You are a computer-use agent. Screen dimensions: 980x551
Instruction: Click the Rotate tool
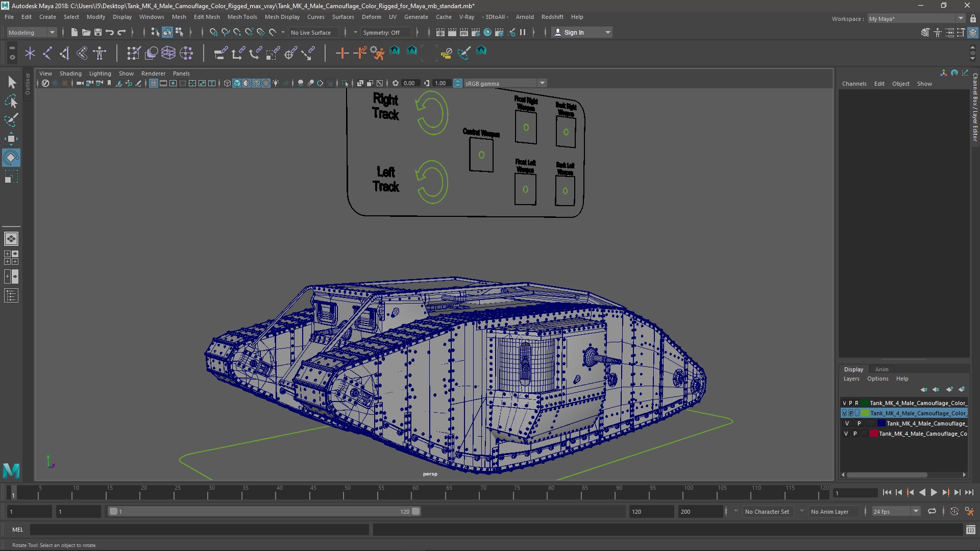11,158
